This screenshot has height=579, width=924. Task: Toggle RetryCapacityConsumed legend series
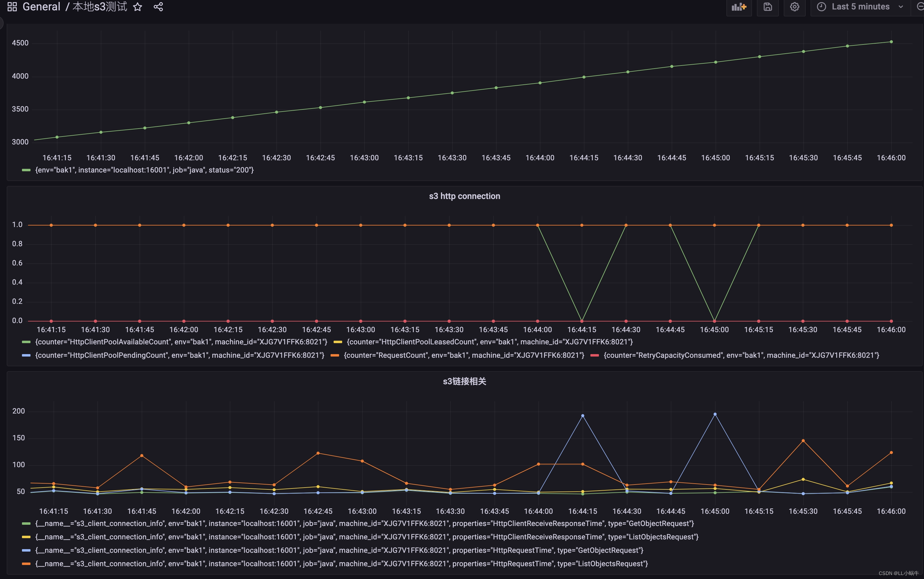click(741, 355)
